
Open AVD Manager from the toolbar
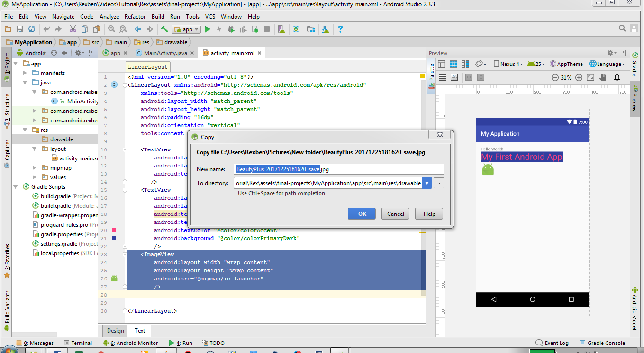281,29
